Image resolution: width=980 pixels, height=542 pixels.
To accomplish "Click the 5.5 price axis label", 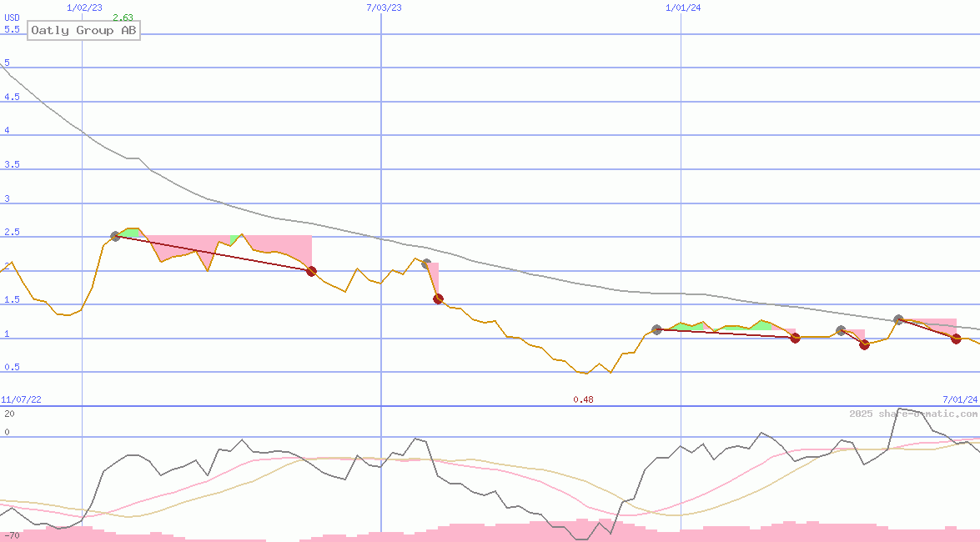I will pyautogui.click(x=12, y=29).
